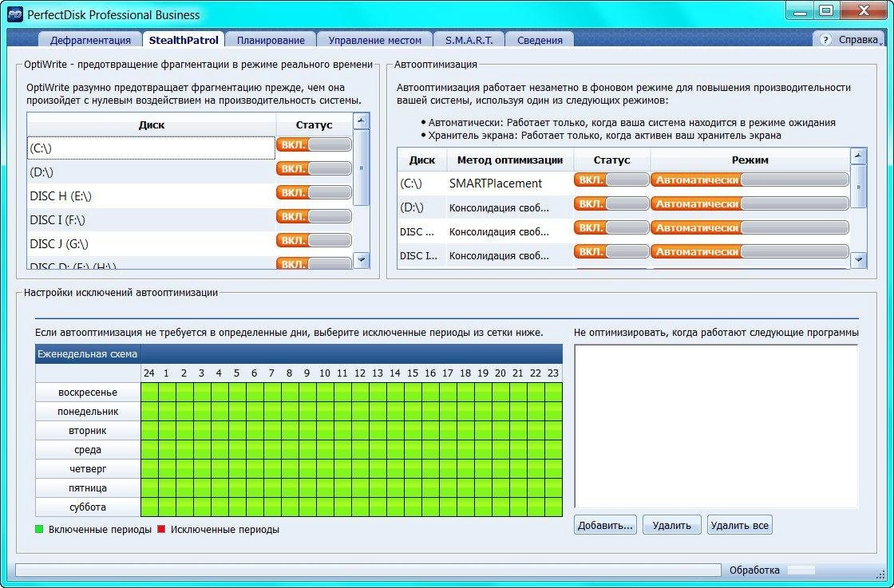Select the вторник row header
Screen dimensions: 894x588
point(88,431)
